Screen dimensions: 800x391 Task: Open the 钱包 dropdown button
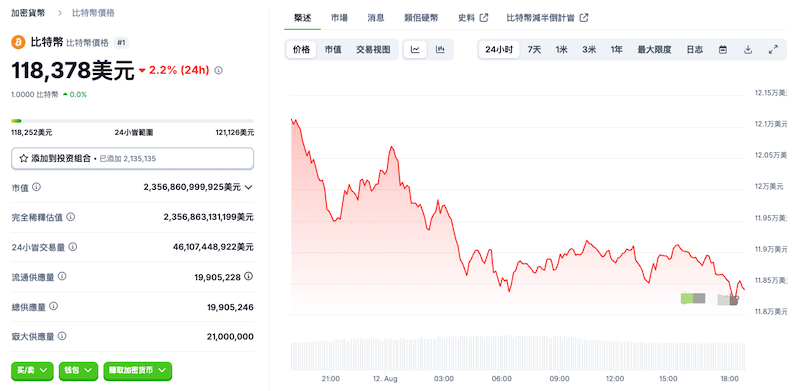79,371
